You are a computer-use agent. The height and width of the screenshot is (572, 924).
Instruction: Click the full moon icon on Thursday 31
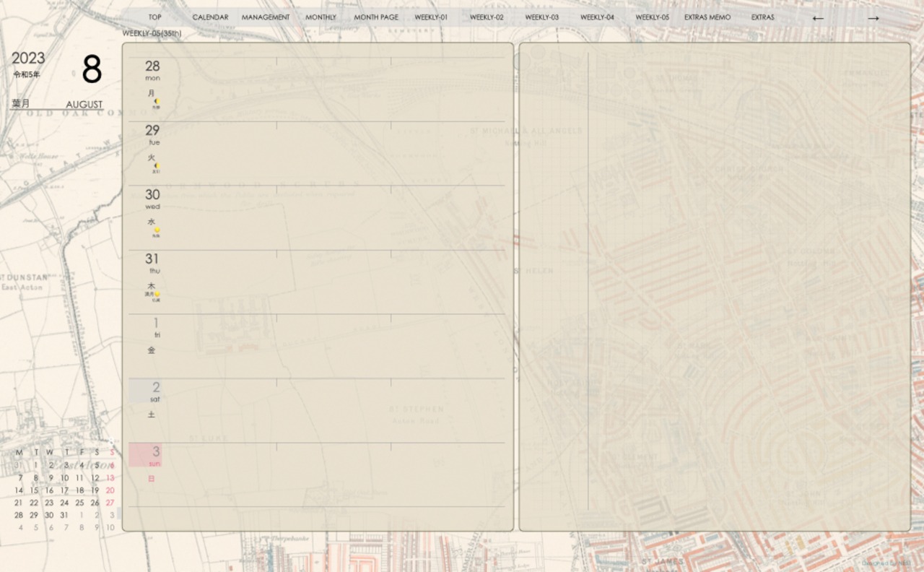pos(156,295)
